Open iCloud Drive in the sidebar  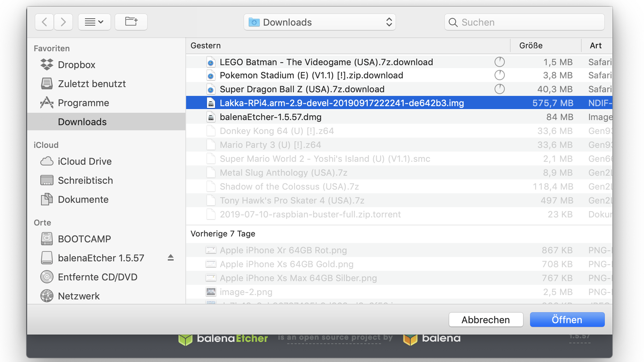(85, 161)
